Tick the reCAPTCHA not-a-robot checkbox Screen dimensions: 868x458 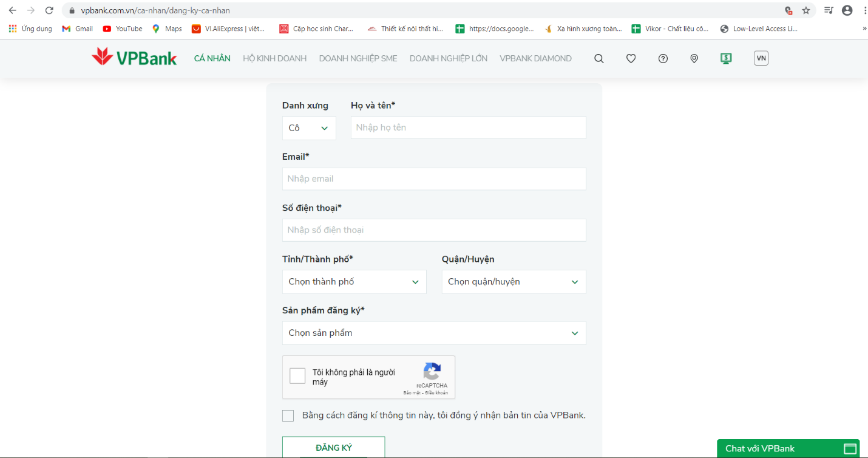click(297, 376)
